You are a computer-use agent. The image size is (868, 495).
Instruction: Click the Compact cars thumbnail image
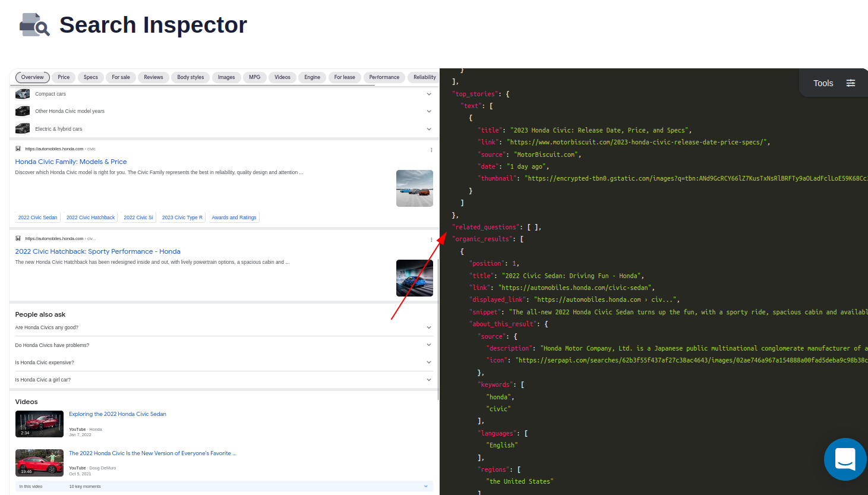(22, 93)
